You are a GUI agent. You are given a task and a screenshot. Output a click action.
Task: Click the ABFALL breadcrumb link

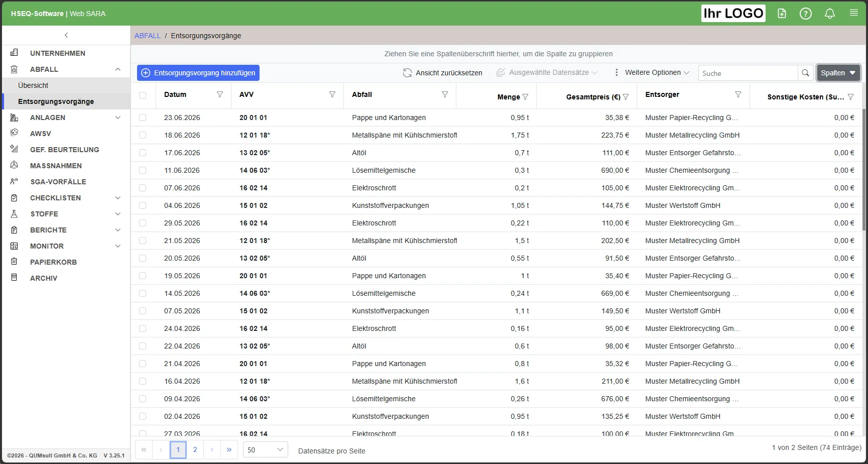[148, 36]
